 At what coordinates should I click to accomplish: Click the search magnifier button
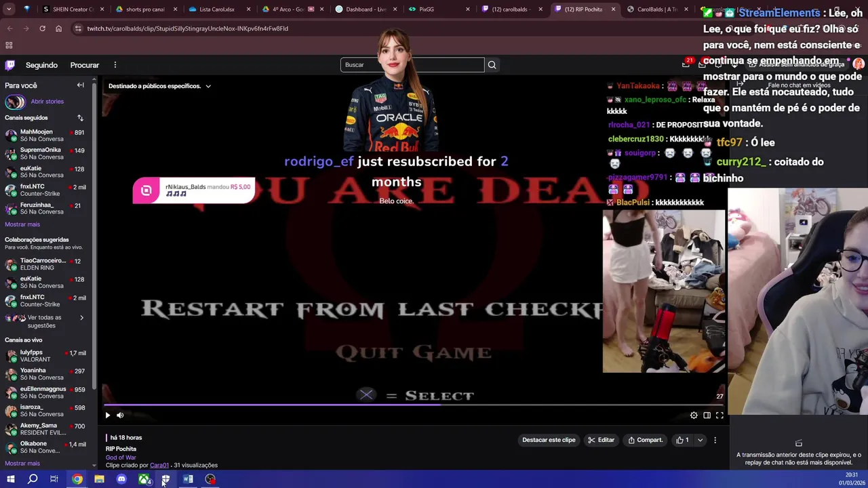(492, 65)
